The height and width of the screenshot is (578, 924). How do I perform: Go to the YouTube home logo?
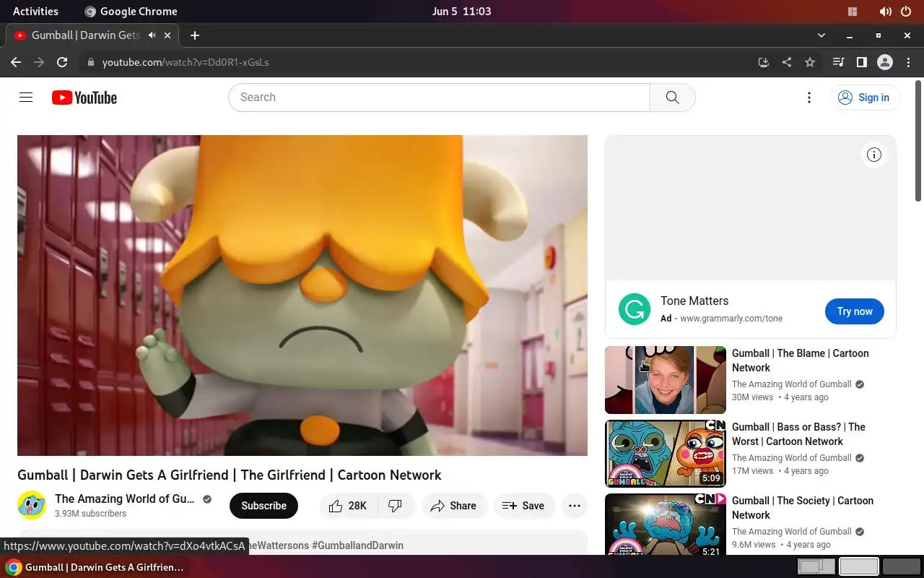(x=84, y=98)
